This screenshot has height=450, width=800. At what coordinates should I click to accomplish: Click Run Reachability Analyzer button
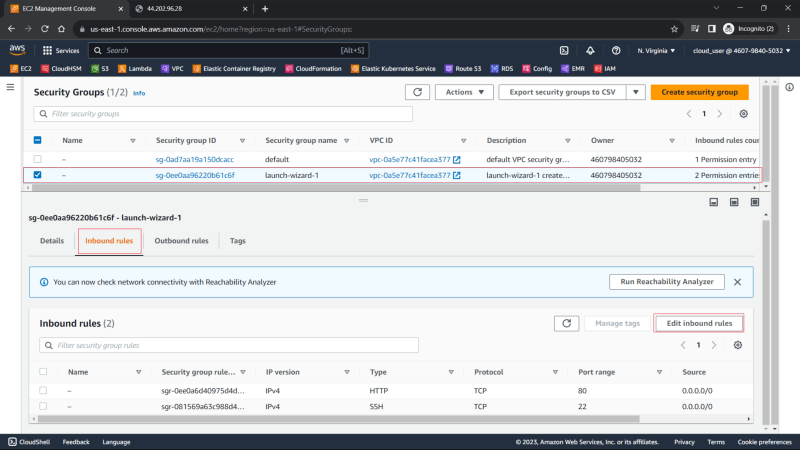point(667,282)
